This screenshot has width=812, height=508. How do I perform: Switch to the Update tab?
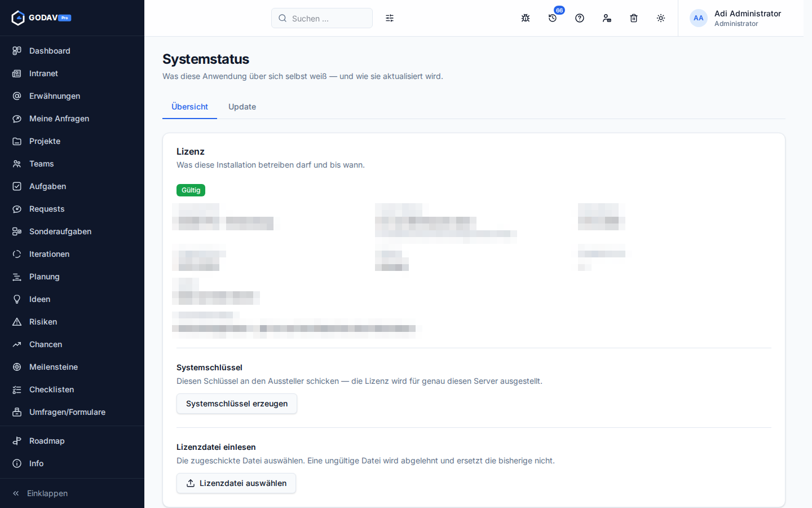coord(242,107)
